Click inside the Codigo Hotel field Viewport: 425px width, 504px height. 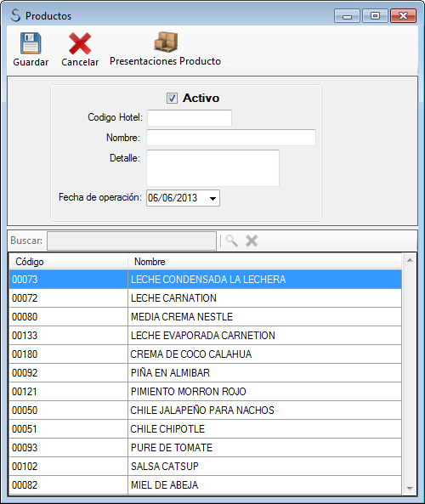coord(190,118)
